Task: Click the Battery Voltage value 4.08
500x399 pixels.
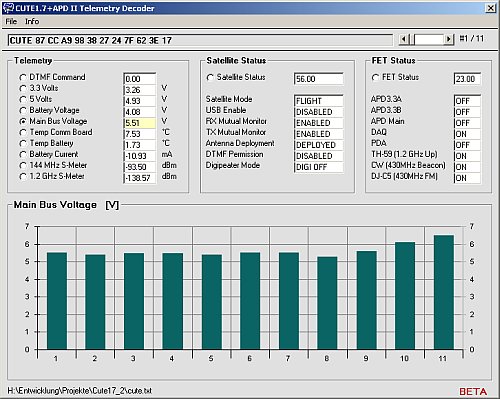Action: coord(140,112)
